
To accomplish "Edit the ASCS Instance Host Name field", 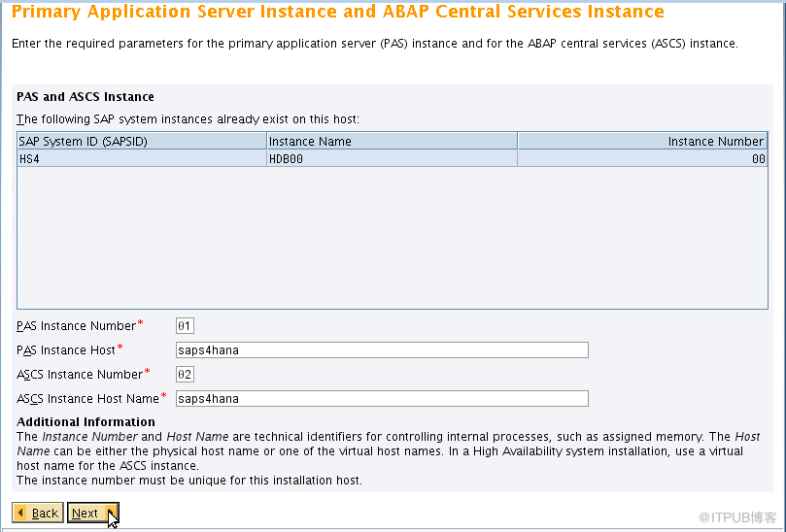I will click(382, 399).
